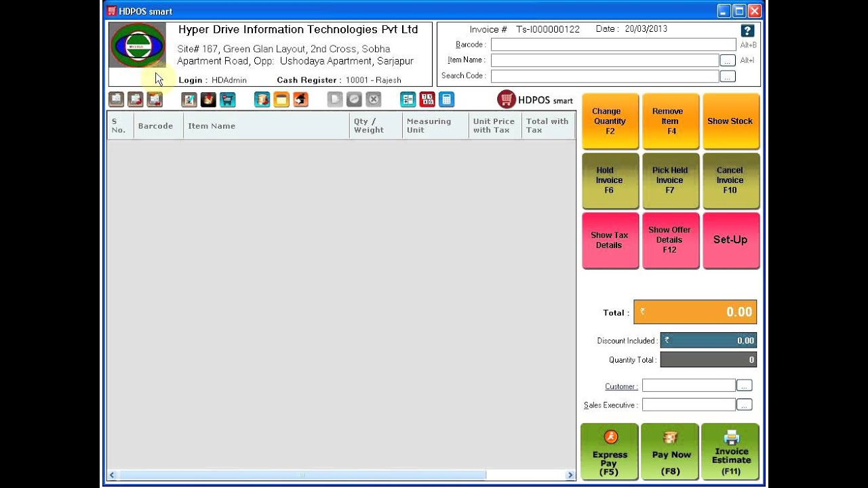
Task: Click the Item Name column header
Action: coord(267,125)
